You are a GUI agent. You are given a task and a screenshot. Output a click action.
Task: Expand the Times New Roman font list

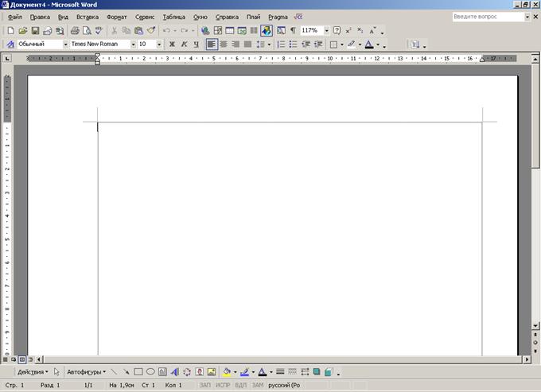click(x=133, y=45)
